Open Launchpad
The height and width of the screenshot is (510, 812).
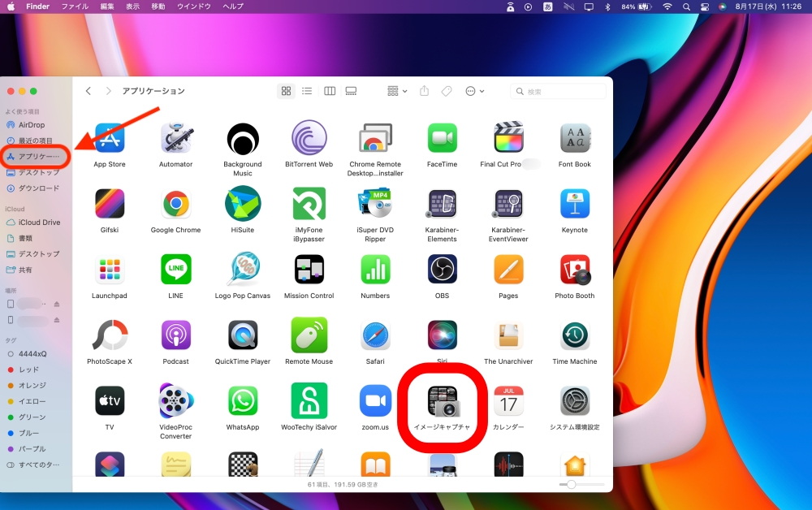(110, 270)
